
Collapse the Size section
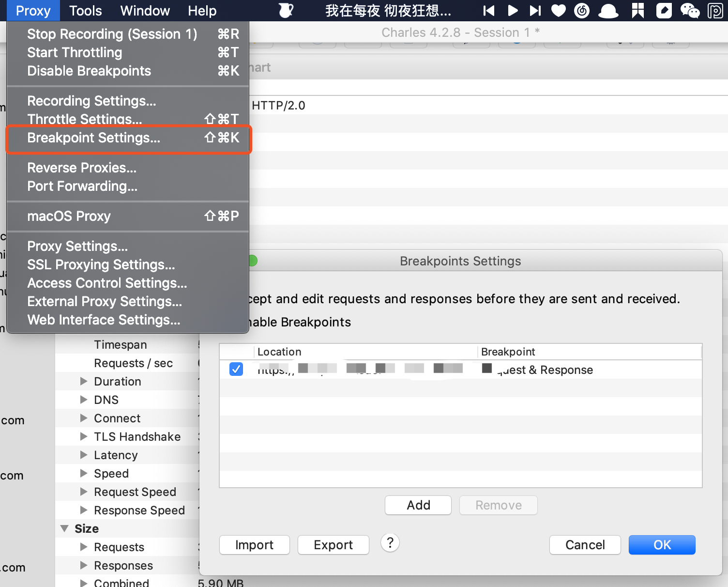64,528
